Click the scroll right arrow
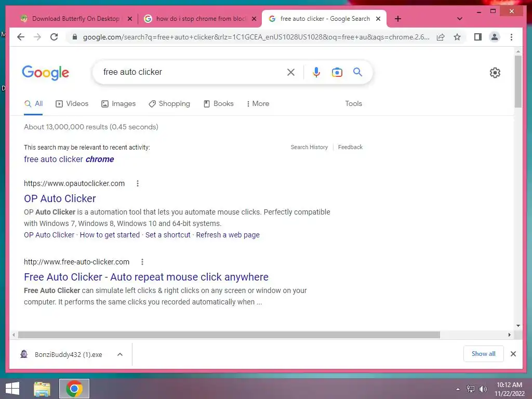Screen dimensions: 532x399 [x=509, y=335]
